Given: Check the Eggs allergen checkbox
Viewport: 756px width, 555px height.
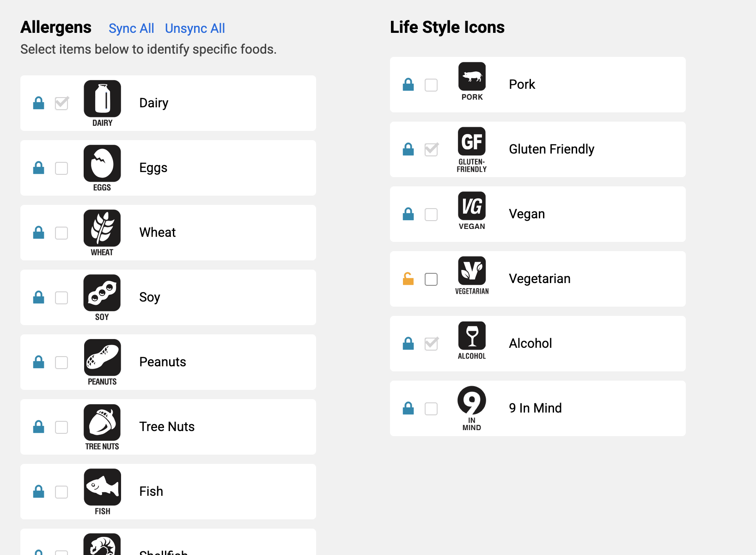Looking at the screenshot, I should 61,168.
